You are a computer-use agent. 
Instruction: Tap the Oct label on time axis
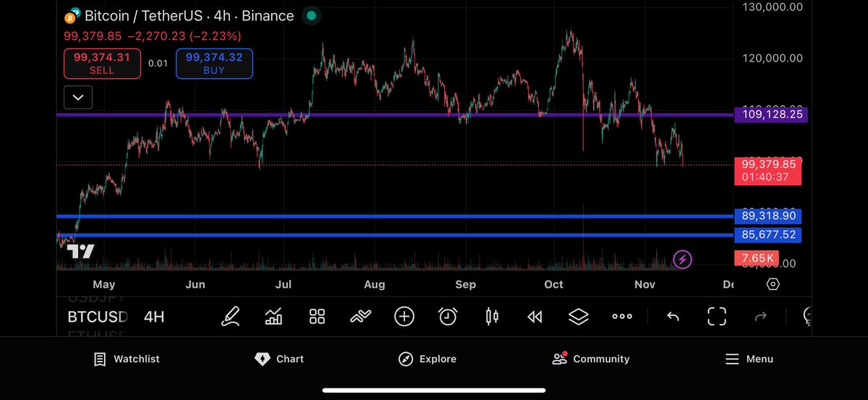click(x=553, y=284)
